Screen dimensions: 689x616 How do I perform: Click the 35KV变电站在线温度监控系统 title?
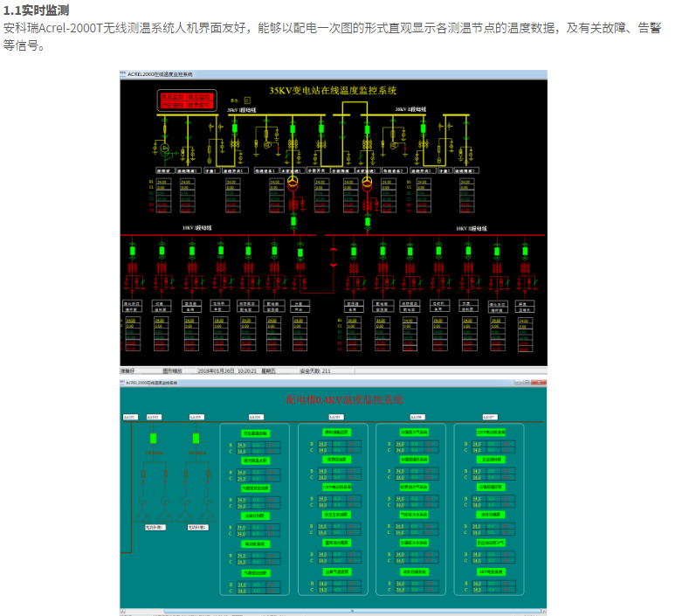click(333, 91)
